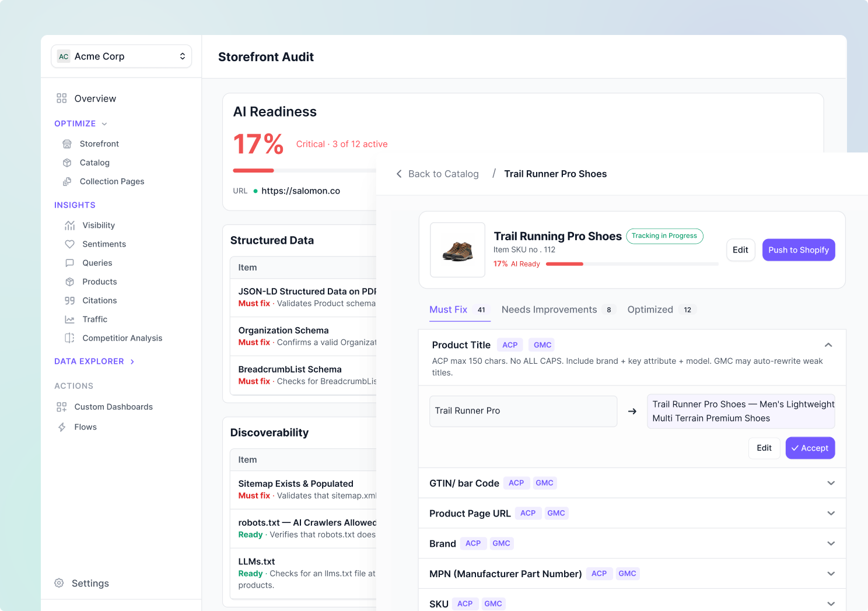The height and width of the screenshot is (611, 868).
Task: Click the Trail Runner Pro title field
Action: (x=523, y=411)
